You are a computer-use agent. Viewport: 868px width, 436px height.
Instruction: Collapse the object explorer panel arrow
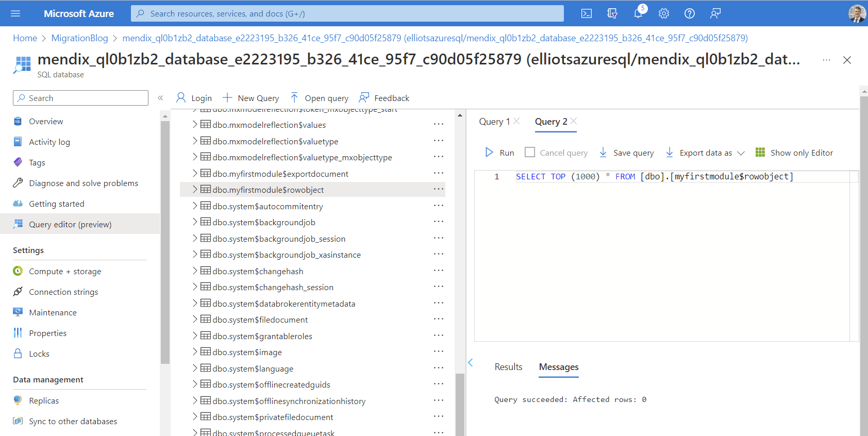point(470,363)
